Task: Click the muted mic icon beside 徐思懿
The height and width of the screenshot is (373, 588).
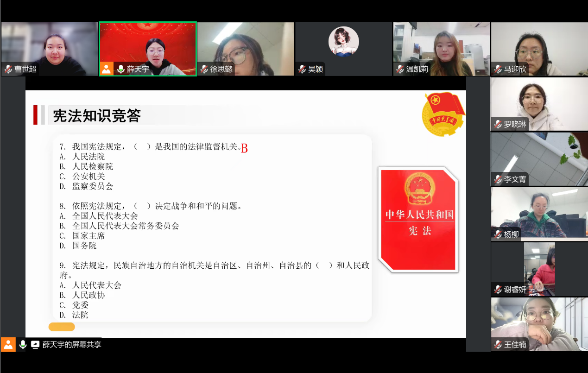Action: coord(204,69)
